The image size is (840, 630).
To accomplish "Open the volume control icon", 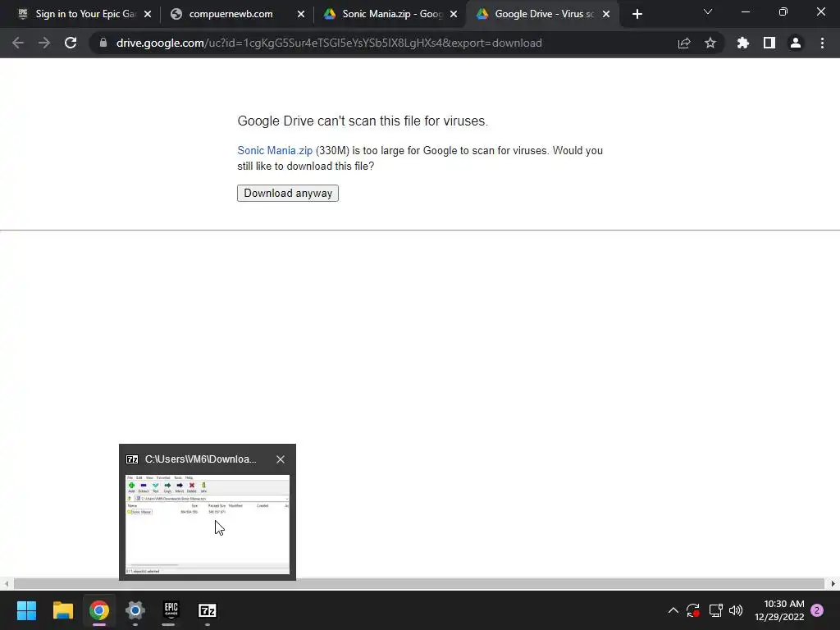I will (x=736, y=610).
